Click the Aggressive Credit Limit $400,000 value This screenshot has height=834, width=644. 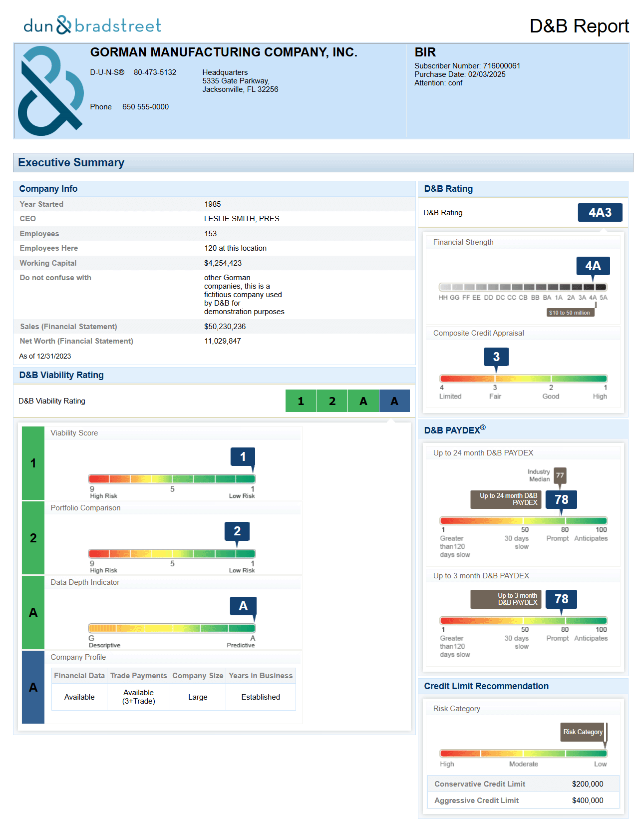[588, 801]
